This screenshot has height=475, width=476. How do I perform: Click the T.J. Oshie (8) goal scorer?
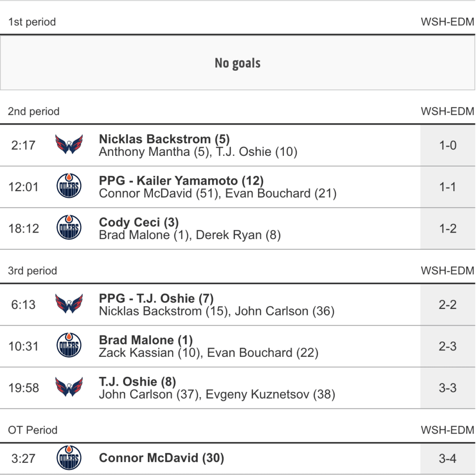(x=137, y=382)
